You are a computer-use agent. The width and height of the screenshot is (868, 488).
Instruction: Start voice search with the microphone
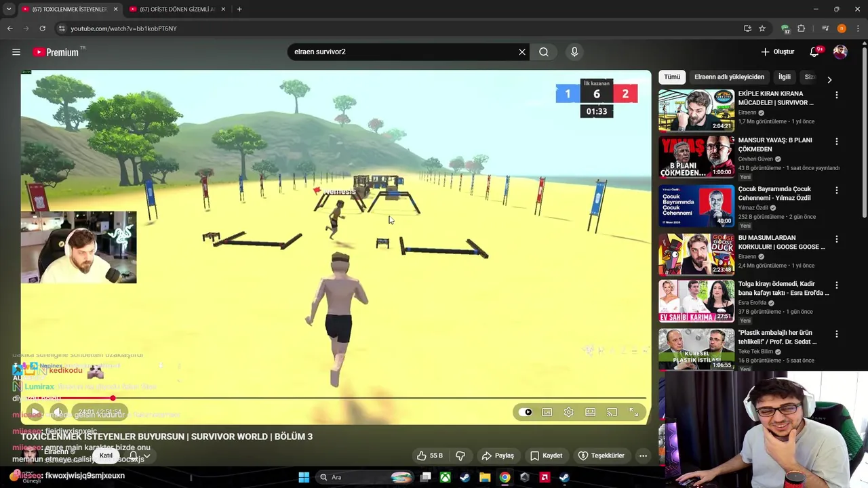[x=574, y=52]
